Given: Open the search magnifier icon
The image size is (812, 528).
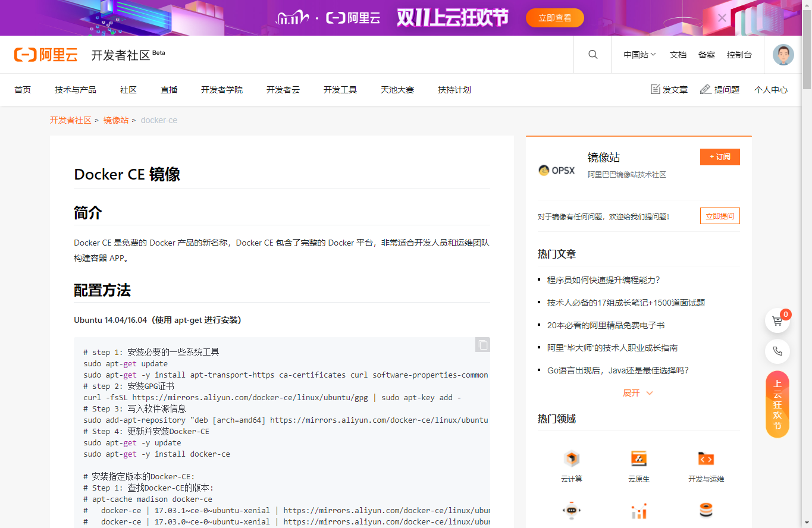Looking at the screenshot, I should tap(592, 54).
